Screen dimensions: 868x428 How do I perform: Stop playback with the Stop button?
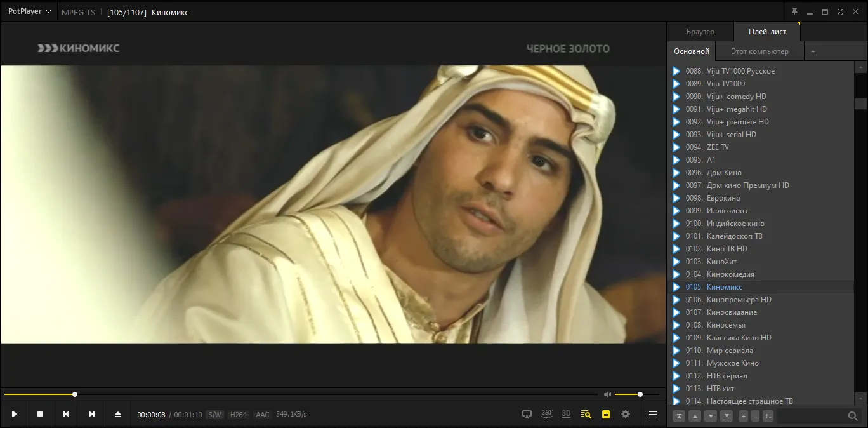[x=40, y=414]
